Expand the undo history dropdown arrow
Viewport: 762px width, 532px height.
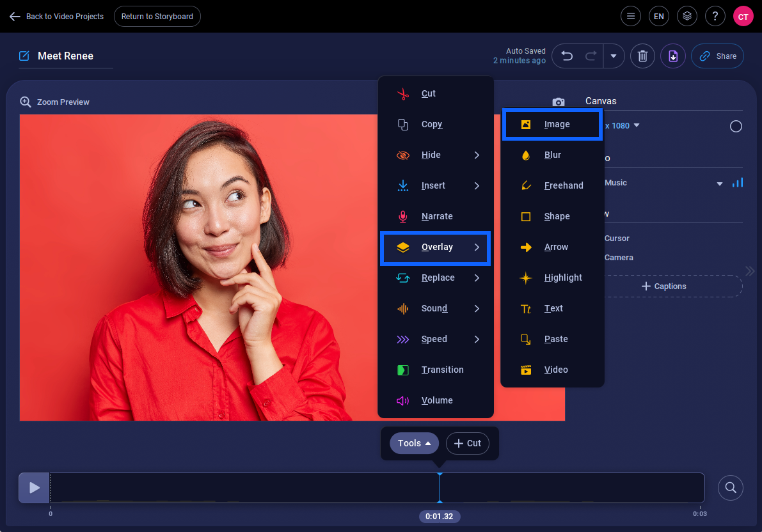point(614,56)
